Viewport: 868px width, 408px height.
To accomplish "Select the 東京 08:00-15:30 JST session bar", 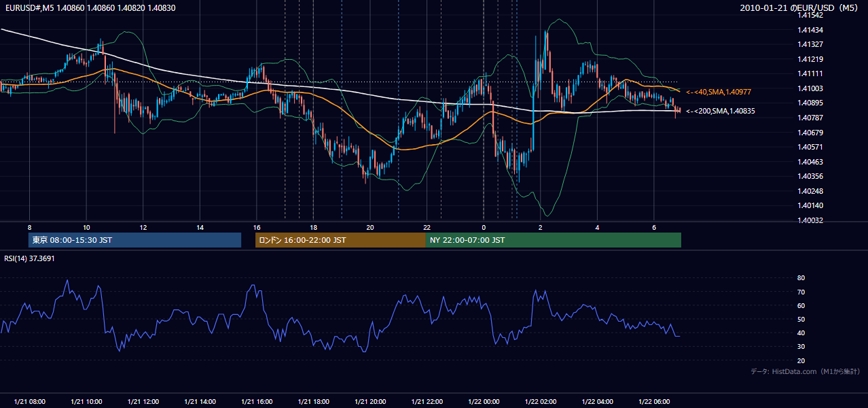I will pos(134,240).
